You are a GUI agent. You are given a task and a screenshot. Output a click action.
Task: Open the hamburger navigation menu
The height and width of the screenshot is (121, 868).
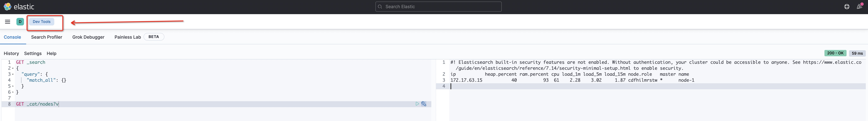click(x=7, y=22)
